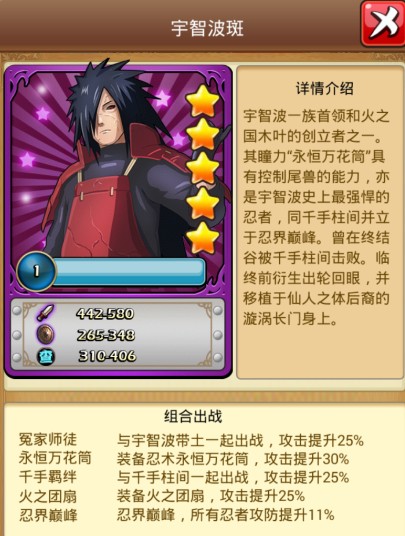Tap the sword attack stat icon

click(45, 313)
